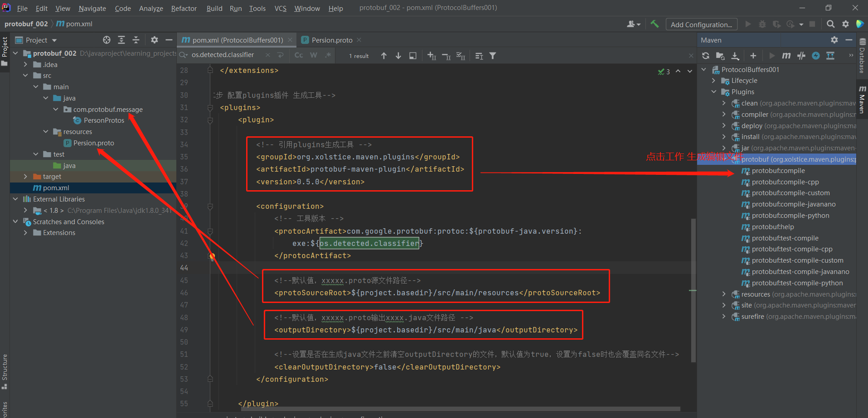The image size is (868, 418).
Task: Toggle whole words search option
Action: [x=313, y=55]
